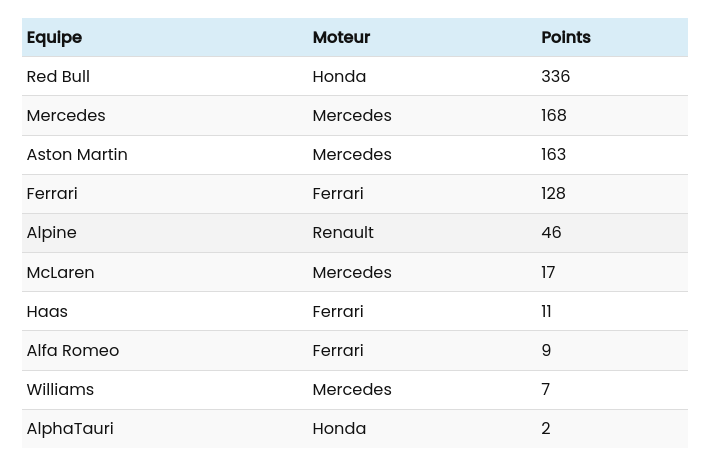
Task: Select Mercedes team name in second row
Action: click(x=66, y=115)
